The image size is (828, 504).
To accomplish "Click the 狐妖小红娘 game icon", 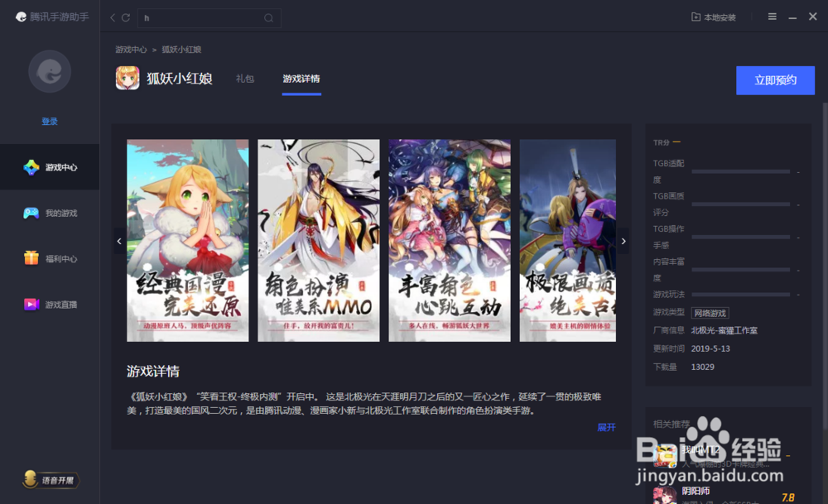I will coord(128,78).
